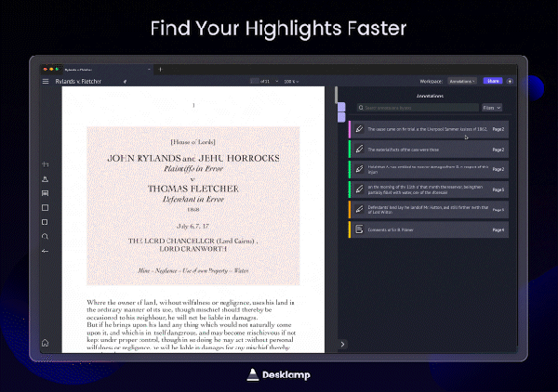Click the document title 'Rylands v. Fletcher'
This screenshot has height=392, width=558.
(x=78, y=82)
